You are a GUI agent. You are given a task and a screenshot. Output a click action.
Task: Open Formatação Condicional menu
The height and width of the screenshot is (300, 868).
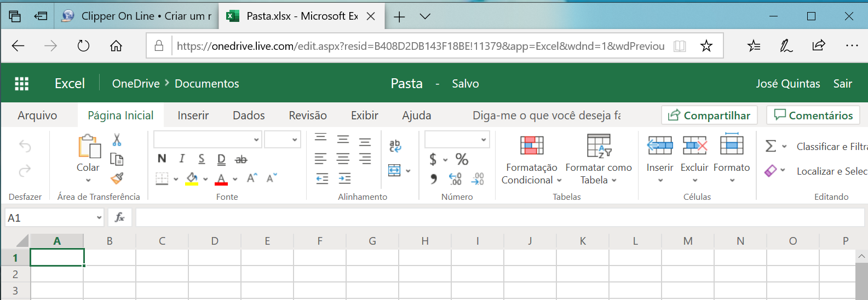coord(532,159)
